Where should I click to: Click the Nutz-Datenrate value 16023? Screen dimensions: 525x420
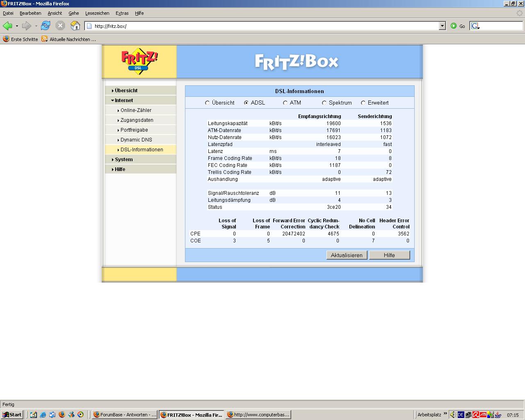click(x=333, y=137)
